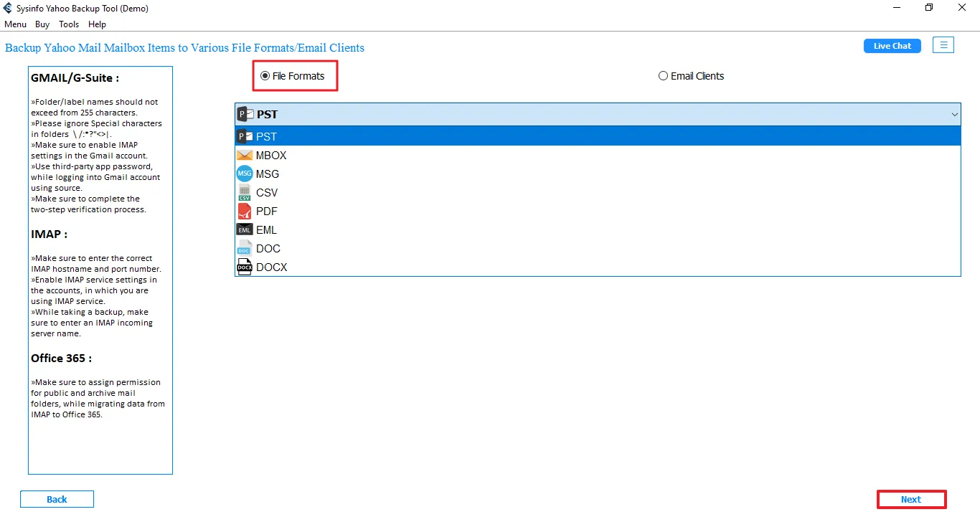The height and width of the screenshot is (522, 980).
Task: Click the DOCX format icon
Action: tap(243, 267)
